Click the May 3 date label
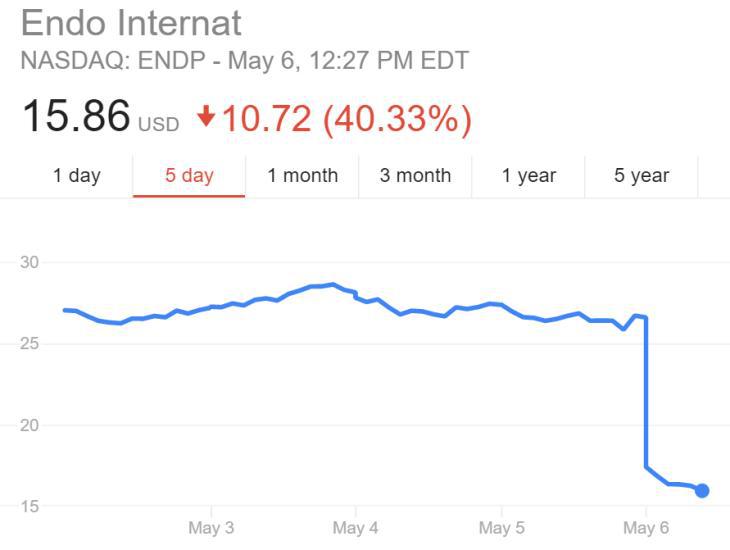The width and height of the screenshot is (730, 550). click(x=211, y=528)
